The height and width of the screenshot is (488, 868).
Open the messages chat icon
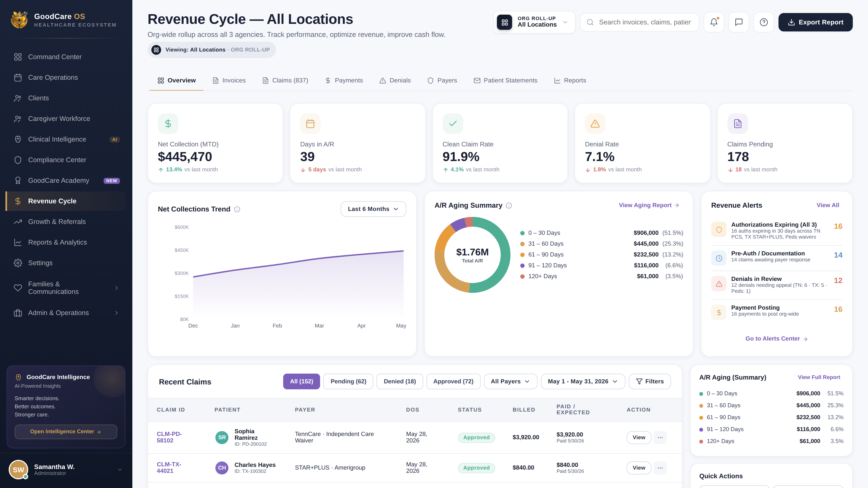pyautogui.click(x=739, y=22)
